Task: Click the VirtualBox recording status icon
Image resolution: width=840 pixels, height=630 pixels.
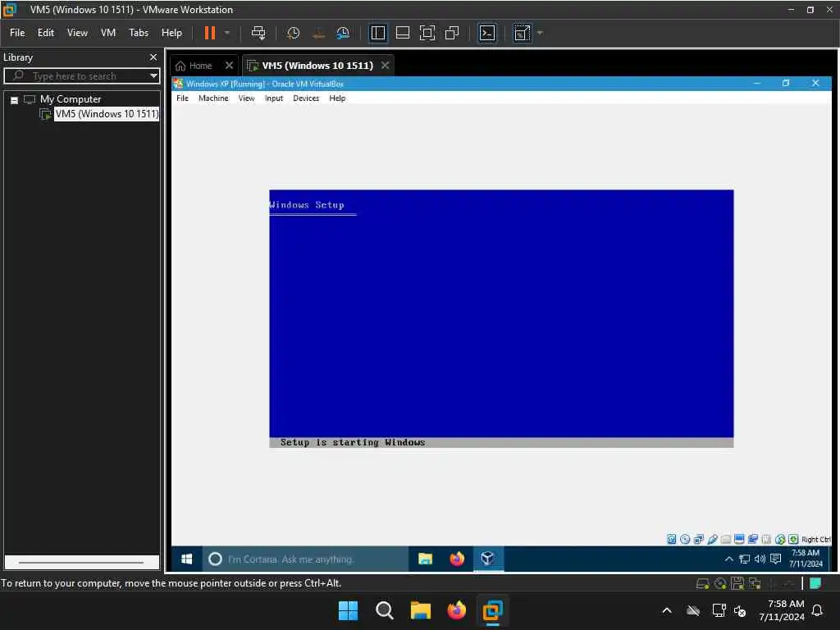Action: (x=753, y=539)
